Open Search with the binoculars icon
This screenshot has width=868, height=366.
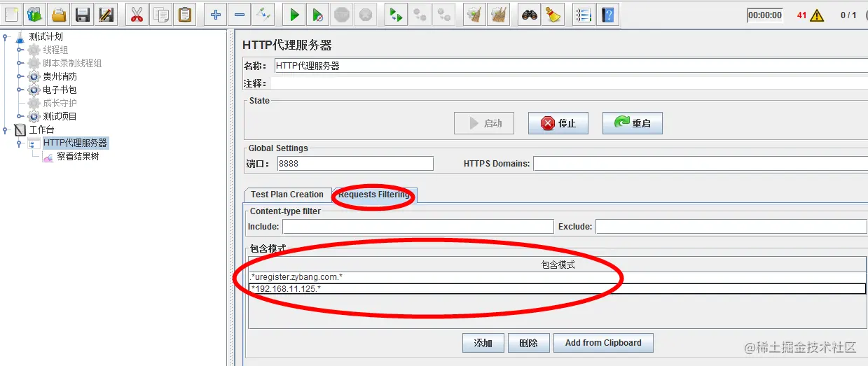coord(530,14)
